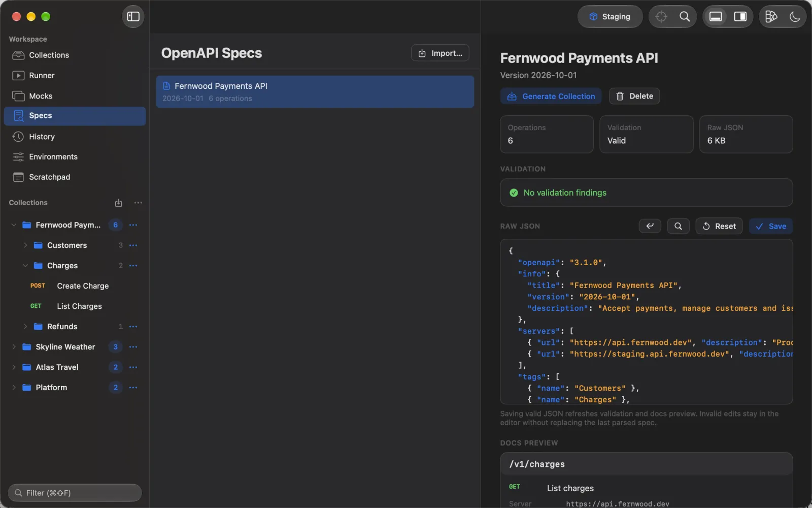Viewport: 812px width, 508px height.
Task: Open the Staging environment selector
Action: click(x=610, y=17)
